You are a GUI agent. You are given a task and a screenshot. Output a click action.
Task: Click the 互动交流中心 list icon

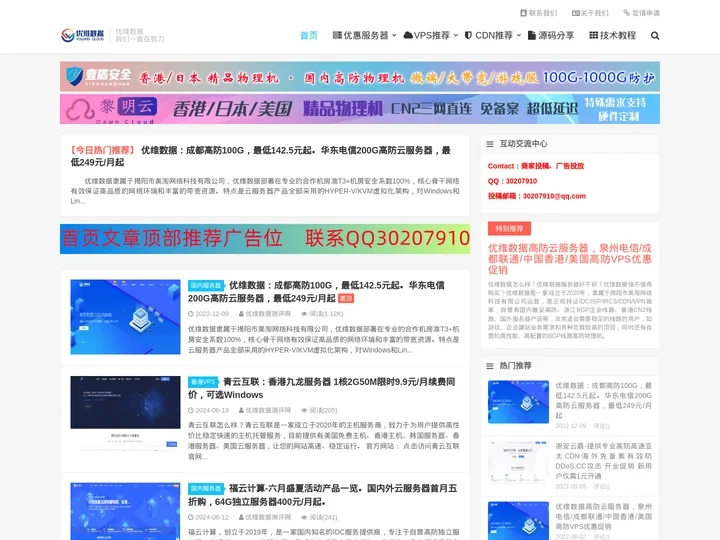[490, 144]
